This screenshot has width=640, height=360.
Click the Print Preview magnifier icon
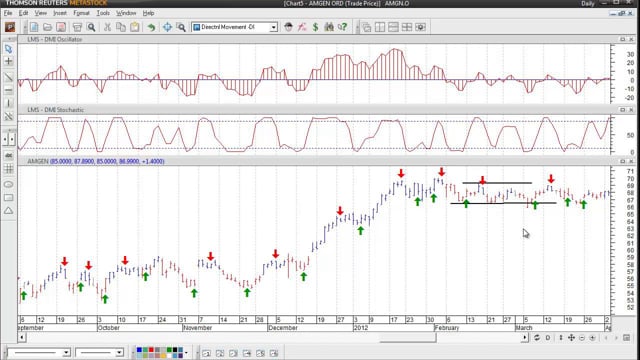coord(91,27)
